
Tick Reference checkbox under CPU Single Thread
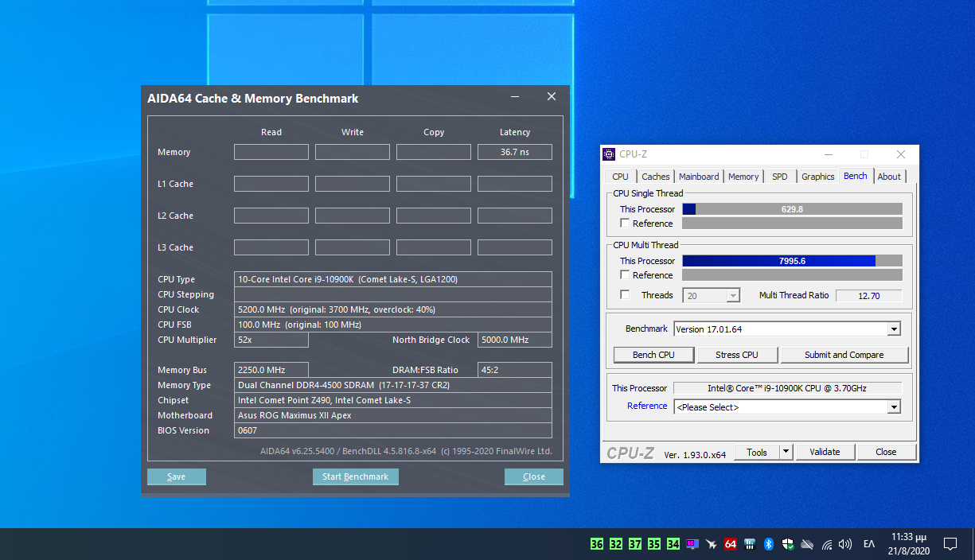pyautogui.click(x=625, y=224)
